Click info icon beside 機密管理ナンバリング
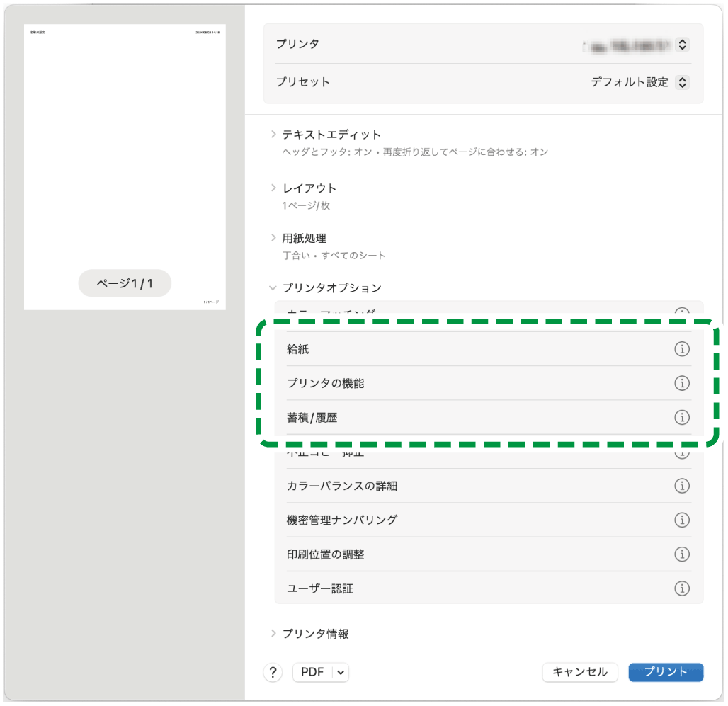The image size is (728, 706). tap(681, 520)
